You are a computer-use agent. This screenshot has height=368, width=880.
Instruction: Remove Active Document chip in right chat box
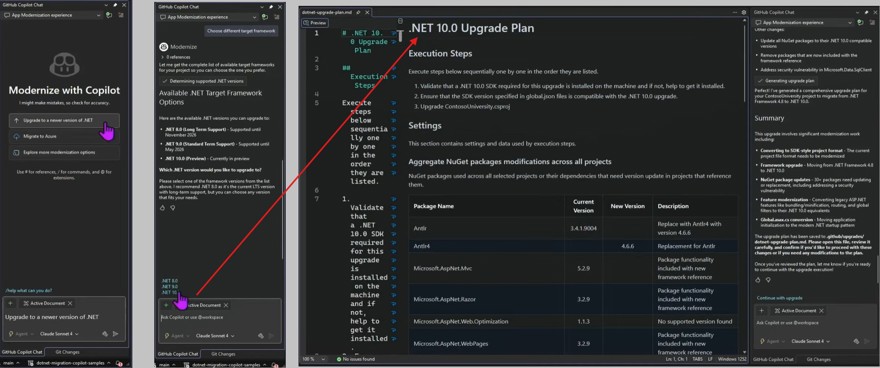tap(821, 310)
